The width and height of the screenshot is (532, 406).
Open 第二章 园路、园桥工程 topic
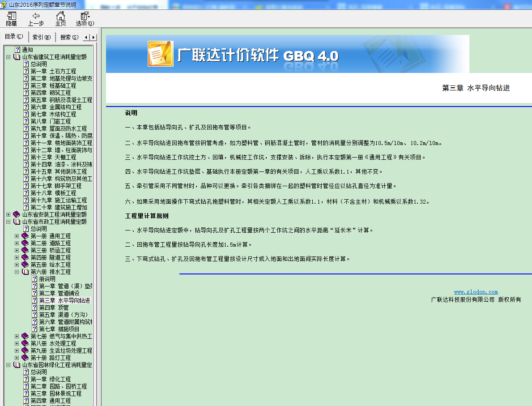[59, 386]
